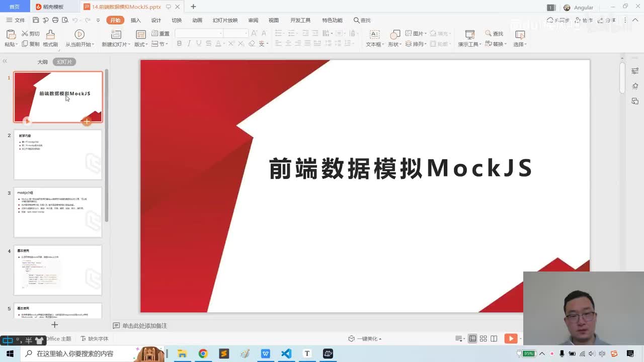Open Chrome from the Windows taskbar

(203, 353)
